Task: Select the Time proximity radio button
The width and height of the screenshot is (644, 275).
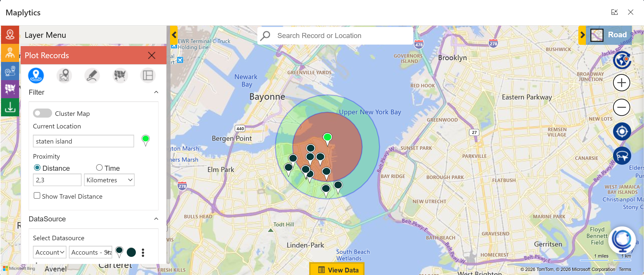Action: pyautogui.click(x=99, y=167)
